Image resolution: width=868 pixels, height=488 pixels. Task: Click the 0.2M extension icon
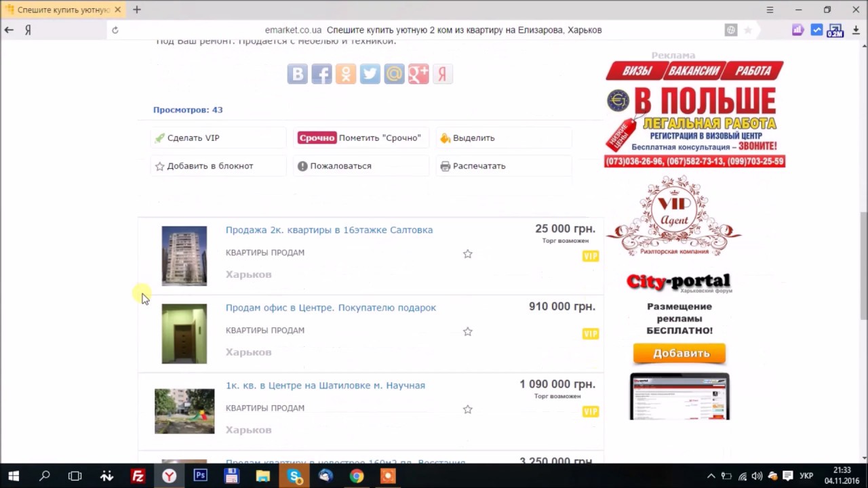(x=835, y=30)
